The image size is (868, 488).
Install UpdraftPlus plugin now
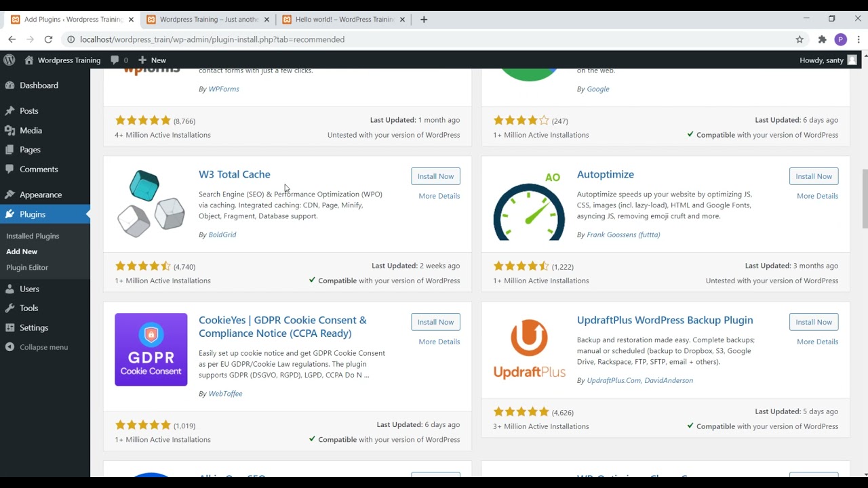814,322
